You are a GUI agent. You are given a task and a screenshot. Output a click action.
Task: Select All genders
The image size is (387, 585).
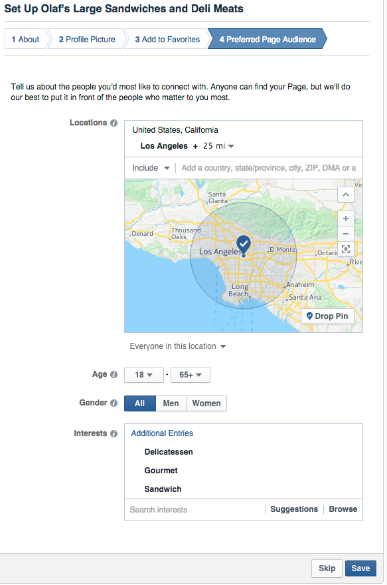click(x=140, y=403)
